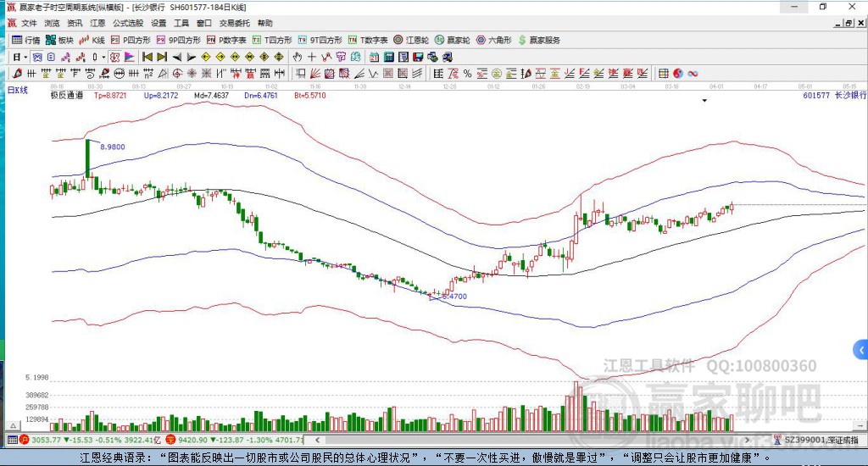Open the 六角形 hexagon tool

click(x=494, y=40)
